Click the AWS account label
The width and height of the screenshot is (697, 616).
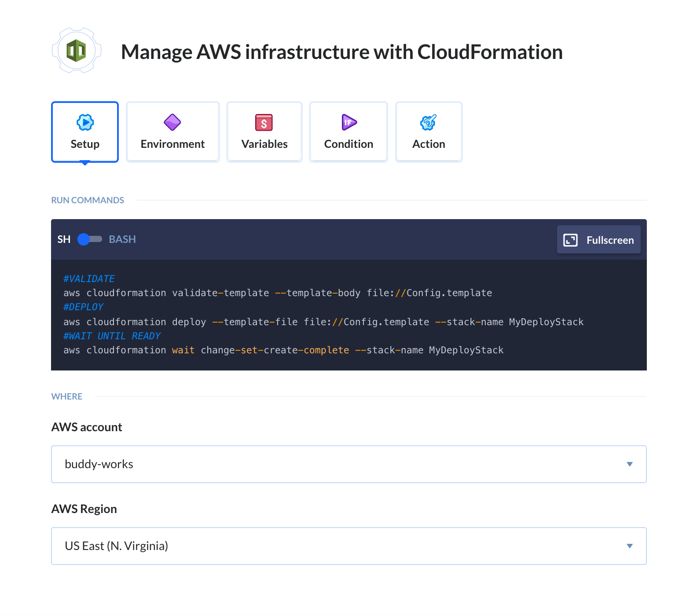[x=87, y=427]
